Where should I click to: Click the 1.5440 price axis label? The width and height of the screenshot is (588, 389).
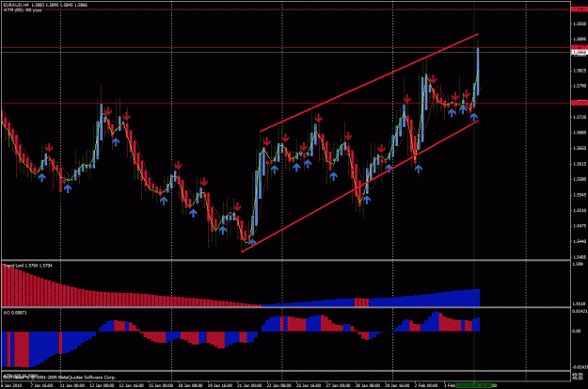pyautogui.click(x=580, y=242)
